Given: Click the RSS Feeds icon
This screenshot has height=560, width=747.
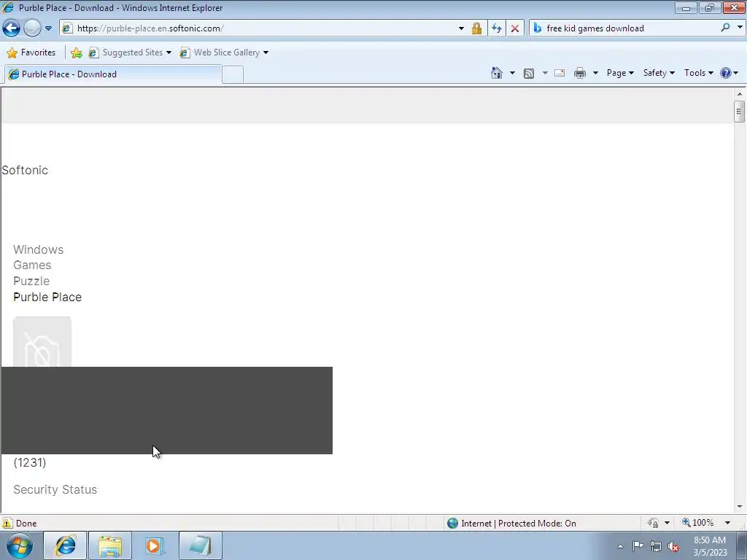Looking at the screenshot, I should [529, 73].
